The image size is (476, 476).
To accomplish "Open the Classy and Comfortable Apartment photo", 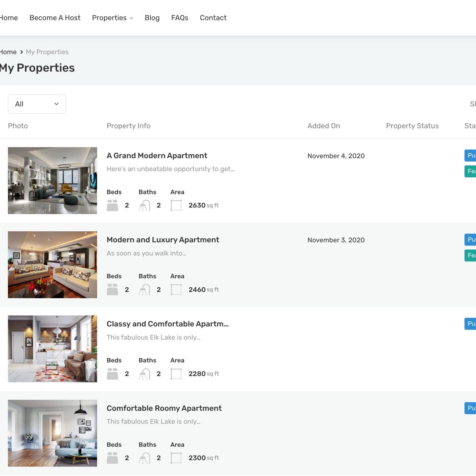I will [52, 349].
